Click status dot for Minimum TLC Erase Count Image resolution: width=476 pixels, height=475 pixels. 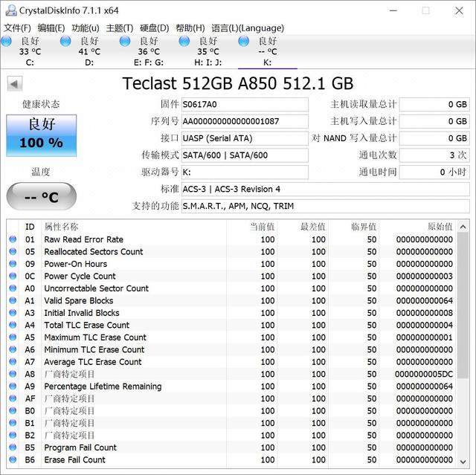point(13,349)
